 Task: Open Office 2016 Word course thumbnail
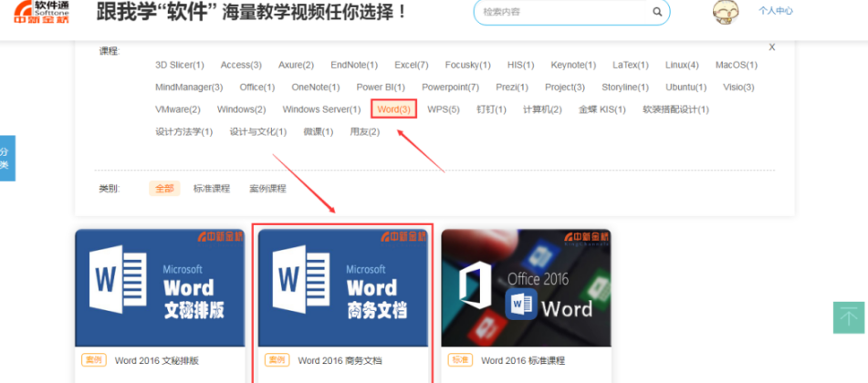(526, 287)
